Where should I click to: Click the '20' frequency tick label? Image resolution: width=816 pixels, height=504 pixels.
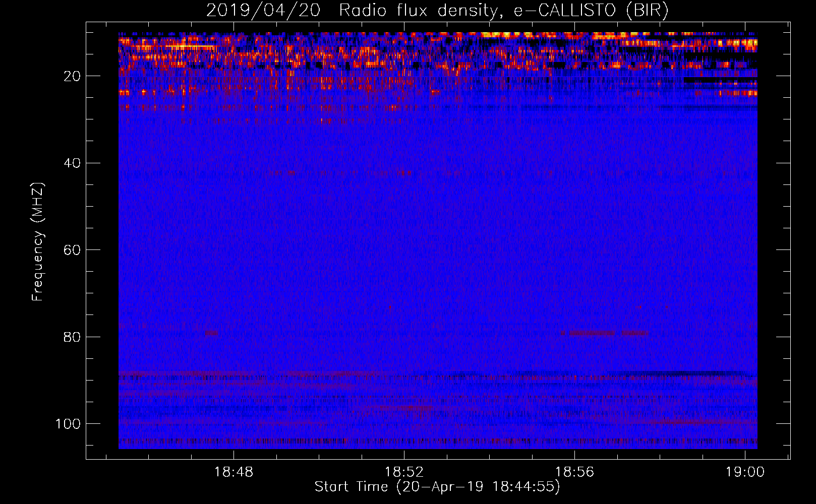(x=72, y=76)
